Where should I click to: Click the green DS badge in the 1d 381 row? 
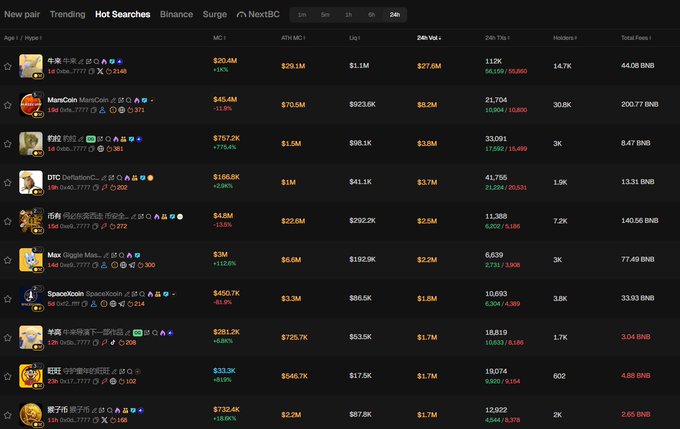coord(91,139)
